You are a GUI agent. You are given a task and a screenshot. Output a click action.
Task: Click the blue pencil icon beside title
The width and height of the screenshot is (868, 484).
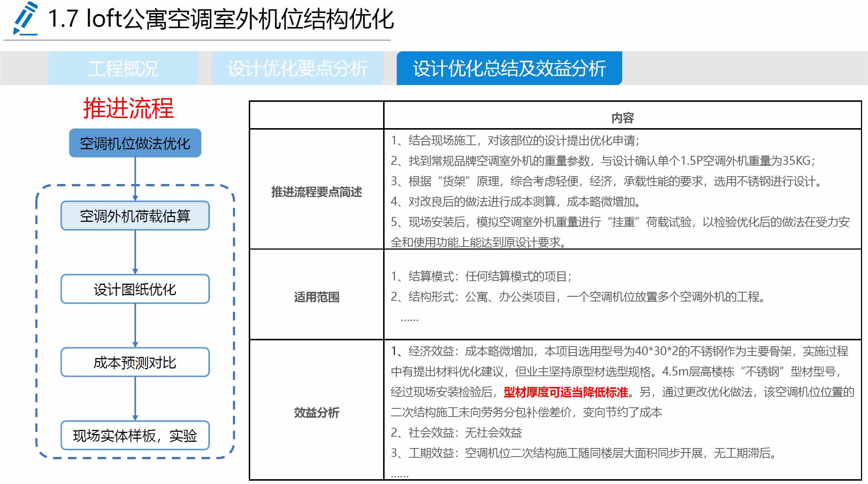pos(25,19)
